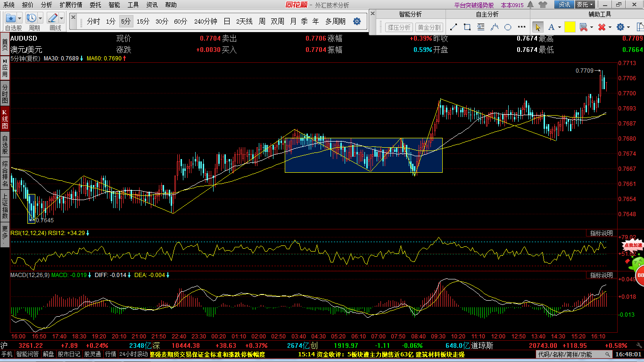
Task: Click the notification bell icon
Action: [x=530, y=5]
